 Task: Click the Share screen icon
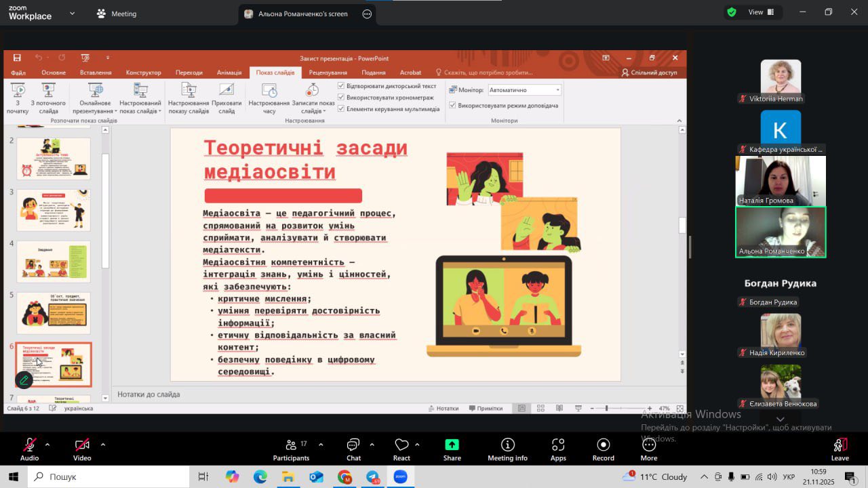click(452, 445)
